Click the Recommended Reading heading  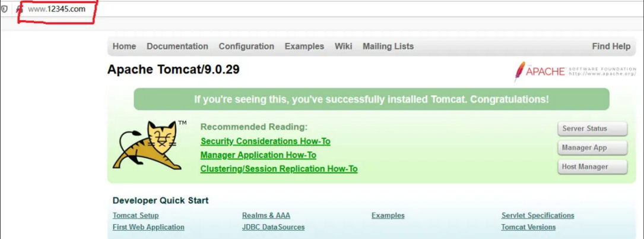[254, 127]
